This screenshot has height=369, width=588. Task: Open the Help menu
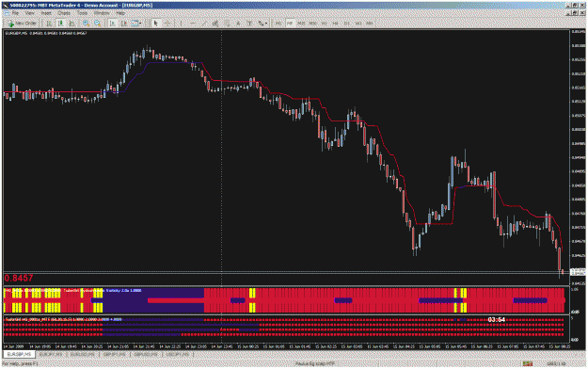click(120, 13)
